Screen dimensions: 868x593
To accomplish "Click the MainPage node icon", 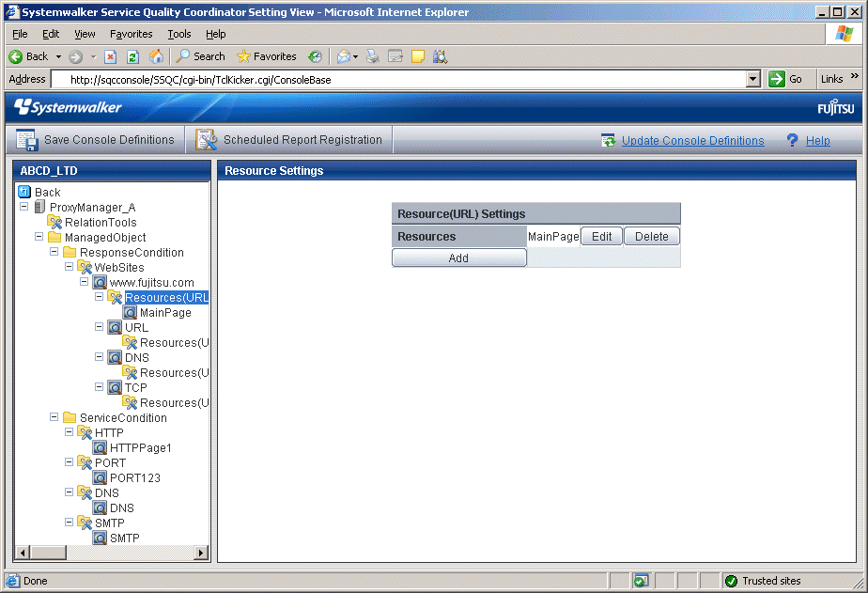I will (x=130, y=312).
